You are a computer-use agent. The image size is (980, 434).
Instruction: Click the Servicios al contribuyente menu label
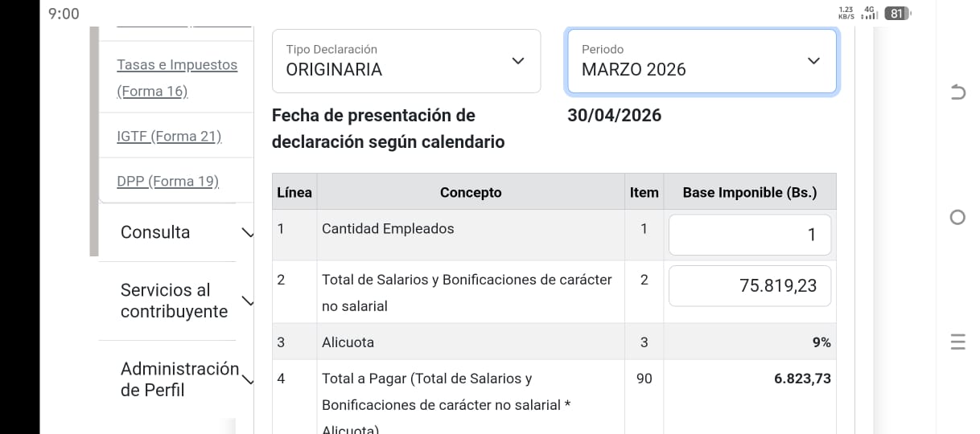tap(174, 301)
